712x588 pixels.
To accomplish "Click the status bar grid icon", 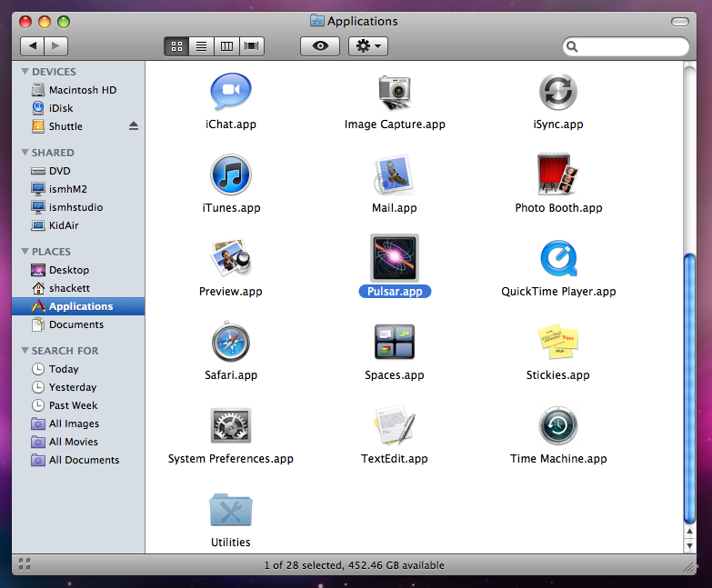I will click(25, 564).
